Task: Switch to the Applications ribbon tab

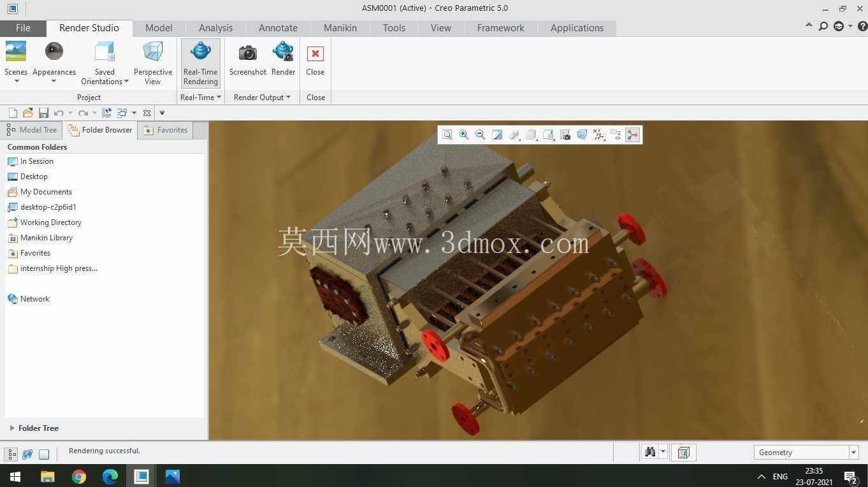Action: click(577, 28)
